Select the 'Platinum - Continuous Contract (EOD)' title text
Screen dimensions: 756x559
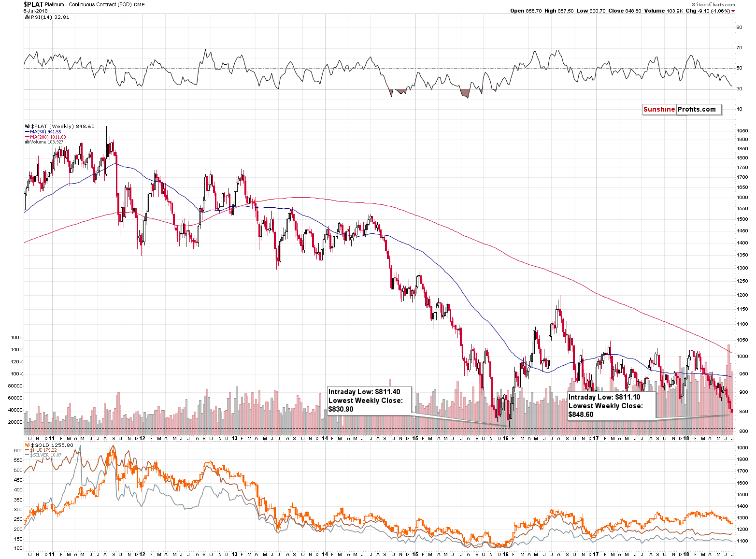88,4
